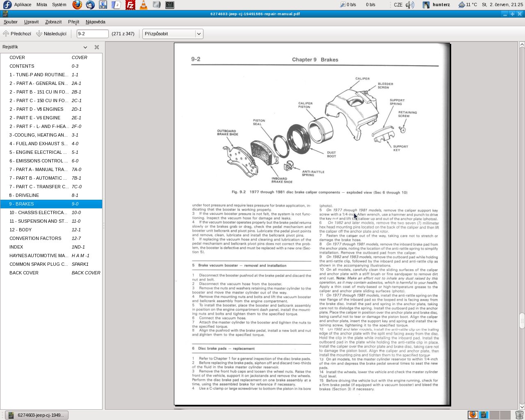
Task: Switch to the third workspace
Action: 495,415
